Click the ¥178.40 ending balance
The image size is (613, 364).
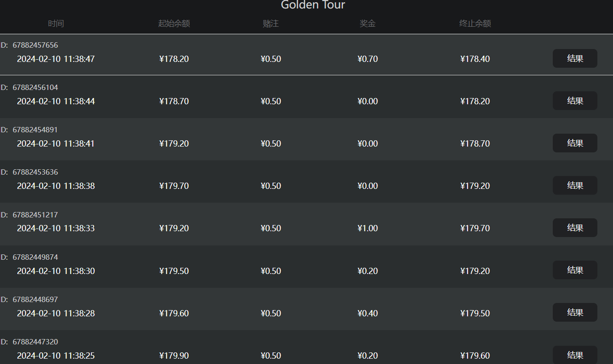[475, 59]
